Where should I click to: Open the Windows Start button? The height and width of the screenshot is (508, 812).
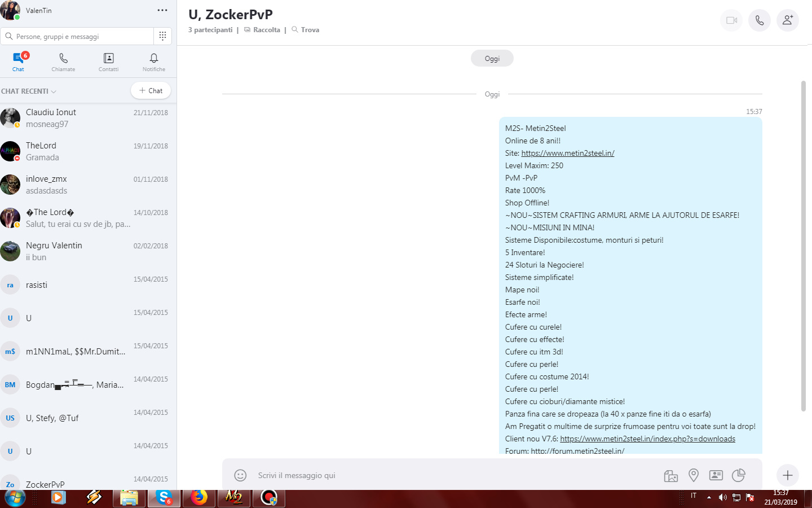(x=15, y=498)
